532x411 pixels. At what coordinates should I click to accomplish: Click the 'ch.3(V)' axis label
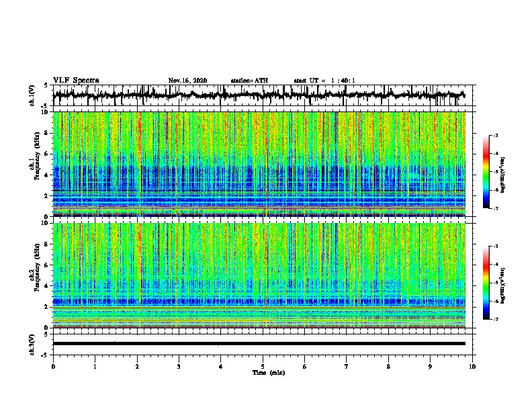pyautogui.click(x=32, y=345)
